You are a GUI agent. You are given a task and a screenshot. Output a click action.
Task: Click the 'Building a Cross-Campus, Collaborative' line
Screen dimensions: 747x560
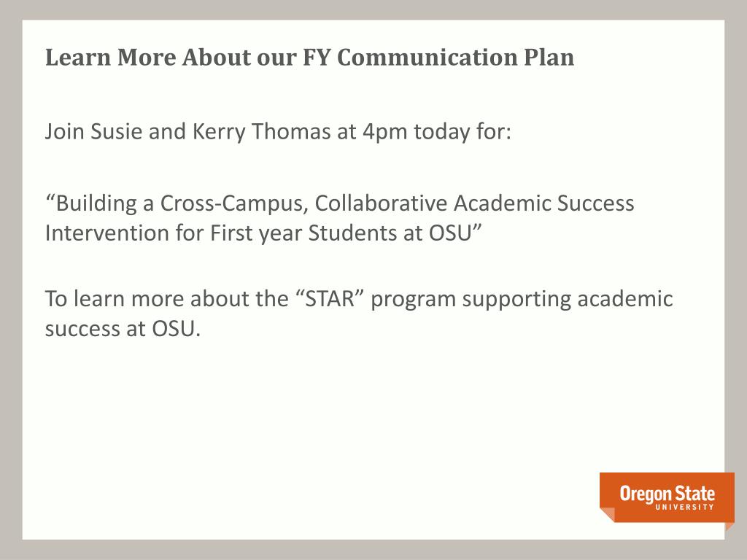pos(340,203)
